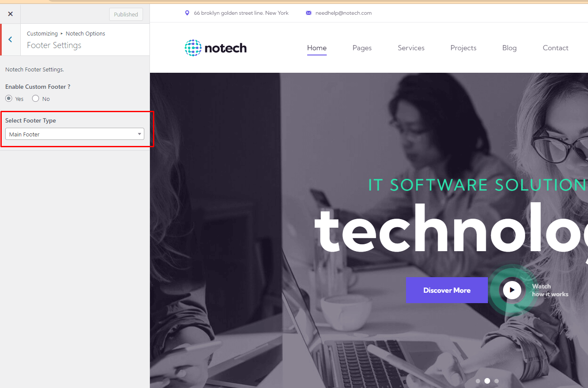Open the Pages menu item

tap(362, 48)
